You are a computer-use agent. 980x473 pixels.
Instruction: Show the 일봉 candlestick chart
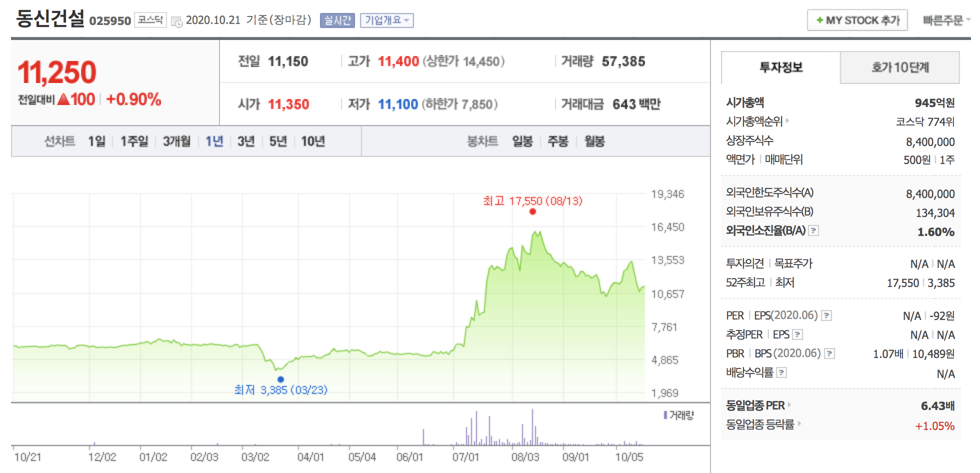pyautogui.click(x=522, y=141)
